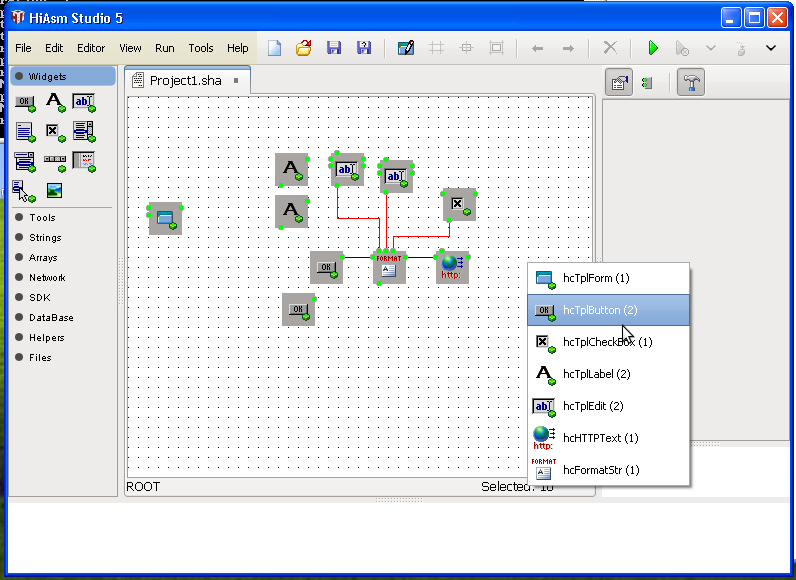Open the toolbar overflow chevron at far right
Image resolution: width=796 pixels, height=580 pixels.
[x=771, y=48]
